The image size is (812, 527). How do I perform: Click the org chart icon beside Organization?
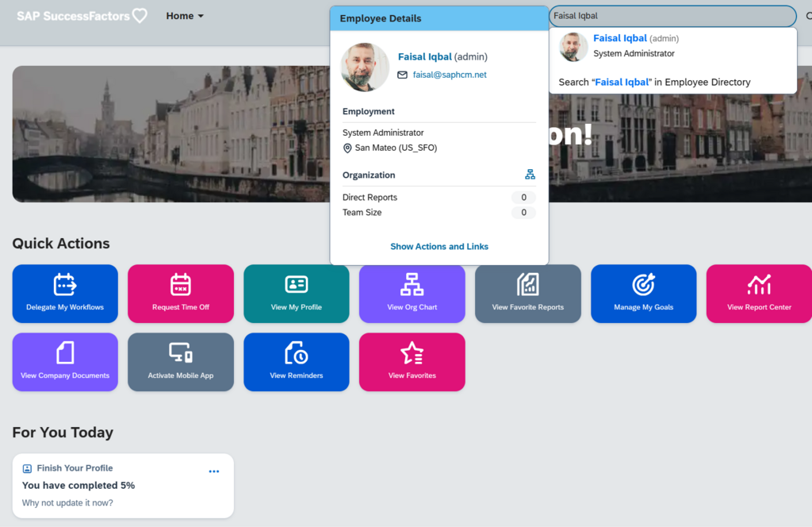[530, 175]
